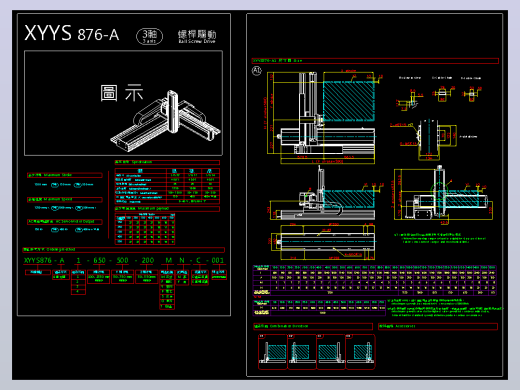Click the "Accessories" heading bar
The image size is (520, 390).
438,326
